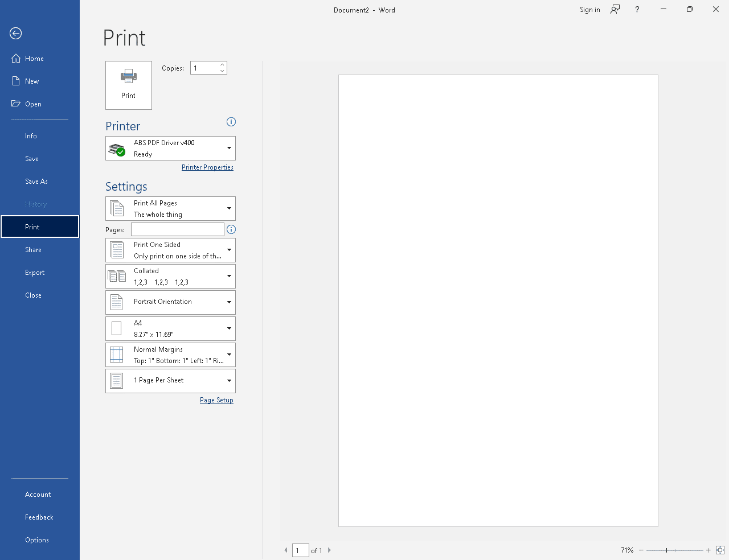Viewport: 729px width, 560px height.
Task: Open the Account page
Action: tap(40, 495)
